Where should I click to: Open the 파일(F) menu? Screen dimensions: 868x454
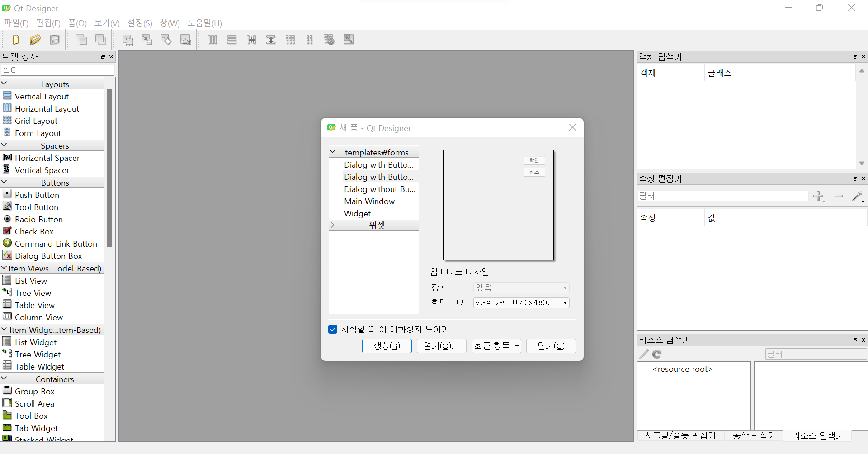coord(16,23)
